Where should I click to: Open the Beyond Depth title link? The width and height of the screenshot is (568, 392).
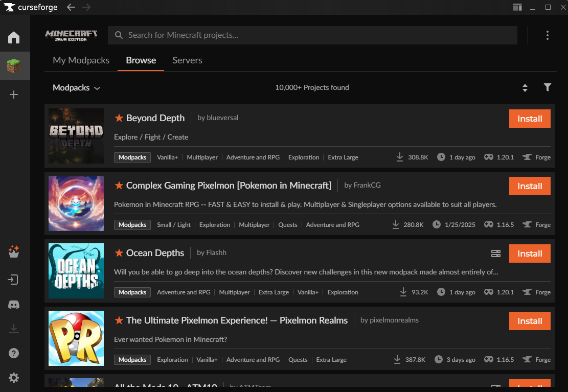click(x=155, y=118)
